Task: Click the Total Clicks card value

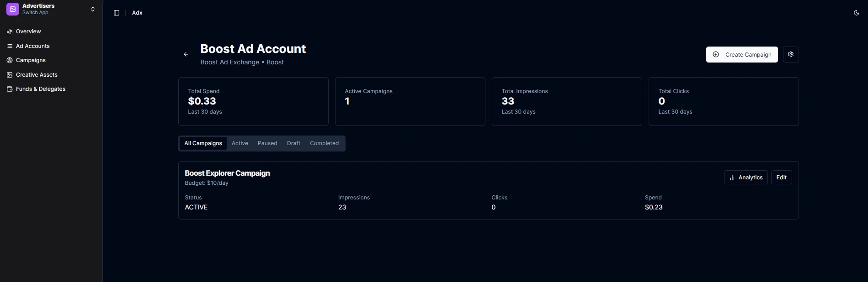Action: point(661,101)
